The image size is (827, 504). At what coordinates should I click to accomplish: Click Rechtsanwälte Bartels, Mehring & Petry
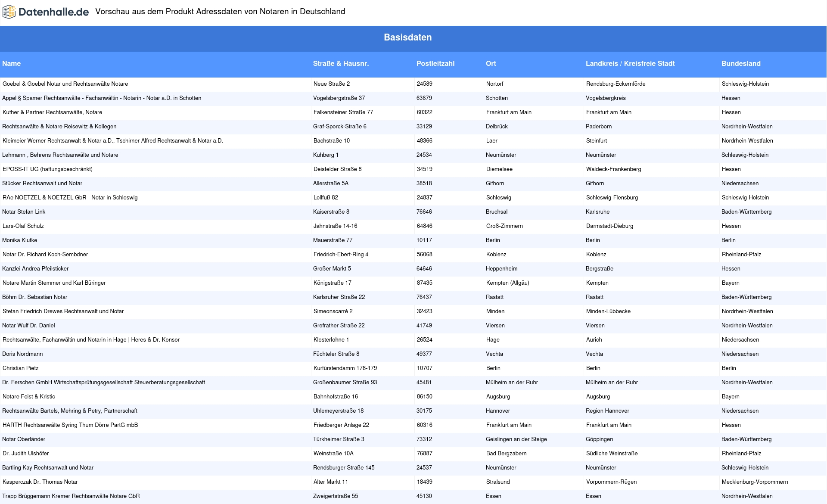coord(70,411)
